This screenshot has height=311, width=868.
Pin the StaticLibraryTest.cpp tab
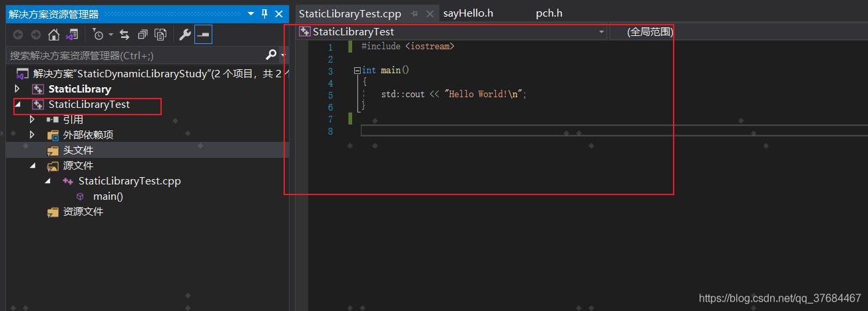(415, 14)
